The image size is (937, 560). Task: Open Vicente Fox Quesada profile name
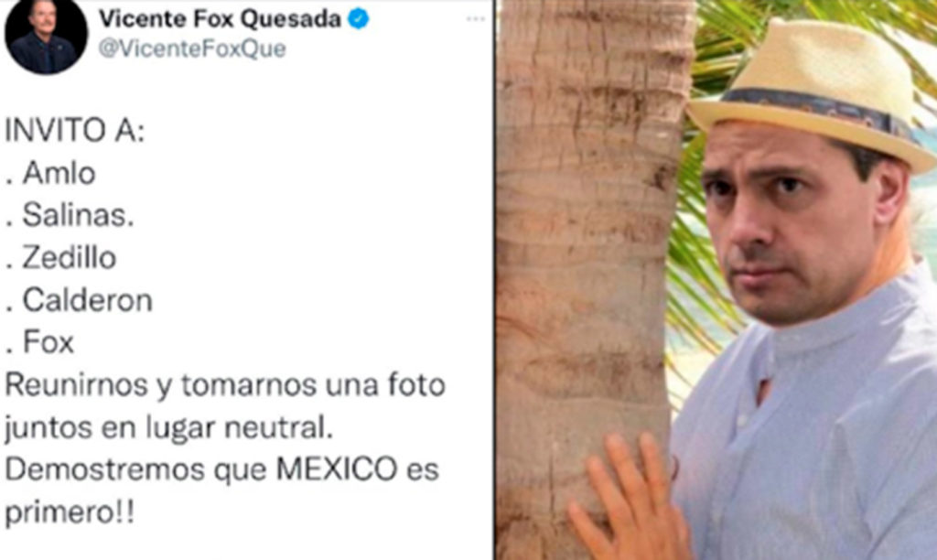[x=220, y=19]
